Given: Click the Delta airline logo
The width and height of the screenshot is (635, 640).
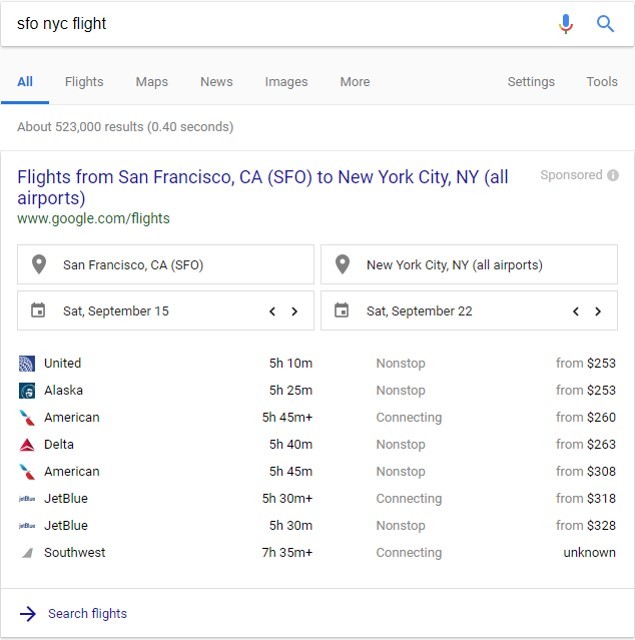Looking at the screenshot, I should point(27,444).
